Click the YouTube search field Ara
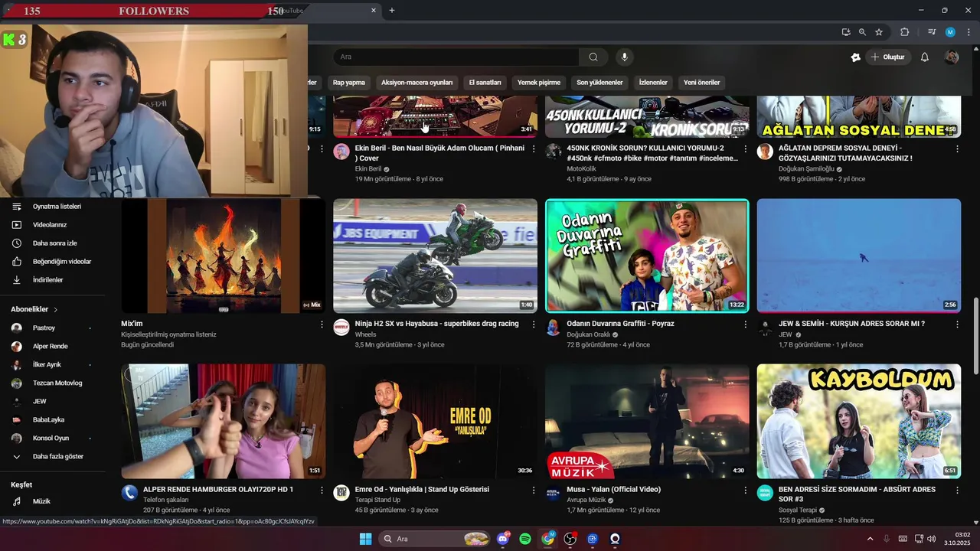Viewport: 980px width, 551px height. 456,57
